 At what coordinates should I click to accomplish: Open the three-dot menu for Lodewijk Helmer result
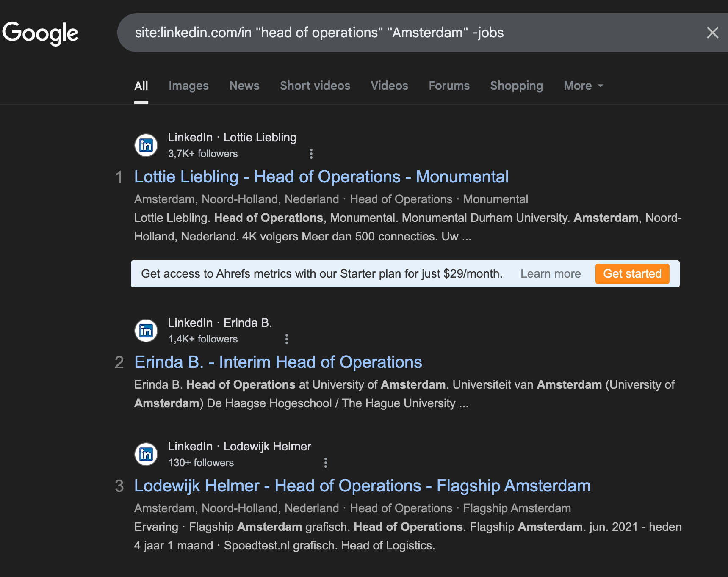(325, 462)
